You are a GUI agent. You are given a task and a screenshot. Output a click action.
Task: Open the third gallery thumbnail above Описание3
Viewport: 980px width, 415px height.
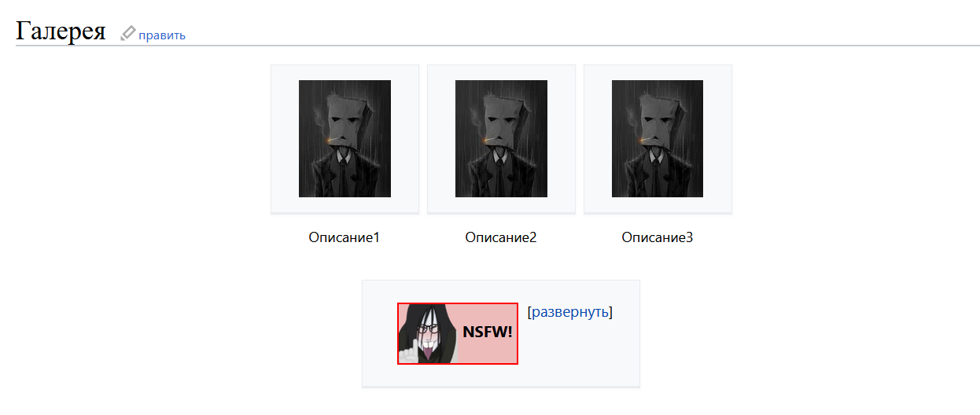click(x=658, y=138)
